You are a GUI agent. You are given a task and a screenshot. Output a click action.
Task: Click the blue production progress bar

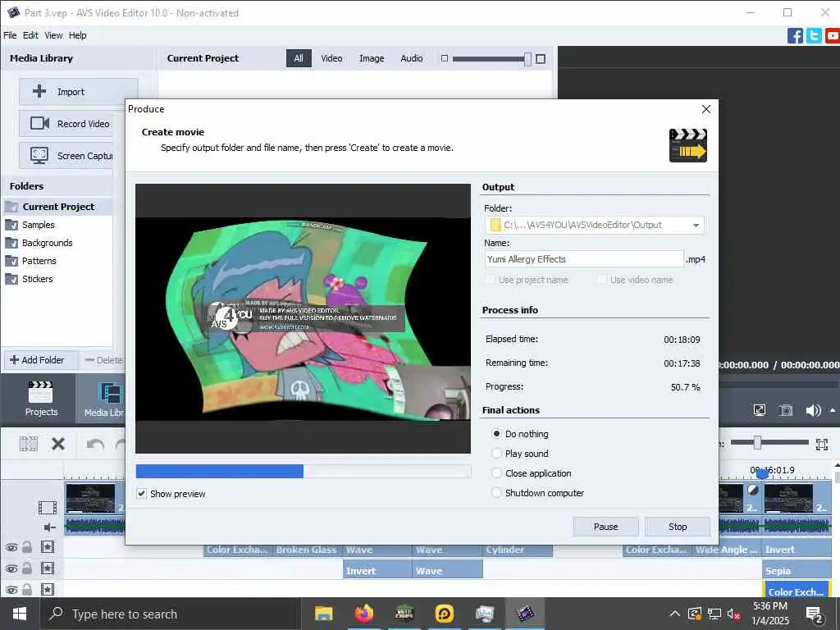click(x=220, y=471)
